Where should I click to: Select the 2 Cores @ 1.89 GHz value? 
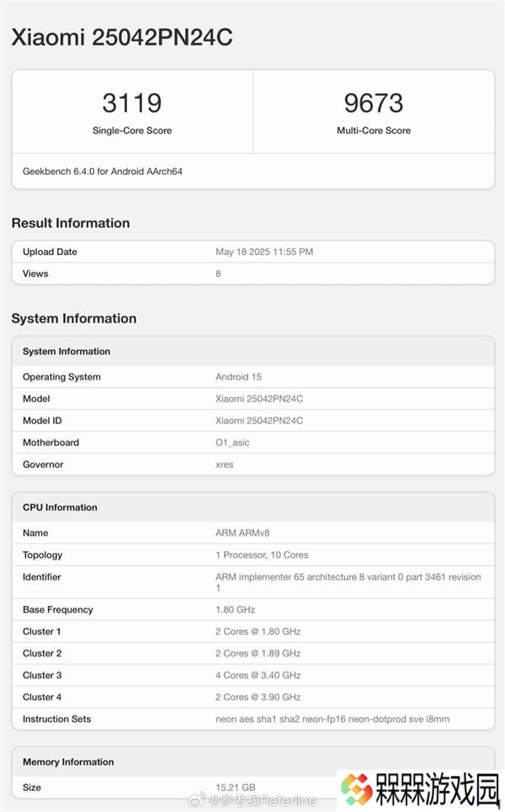pos(258,653)
